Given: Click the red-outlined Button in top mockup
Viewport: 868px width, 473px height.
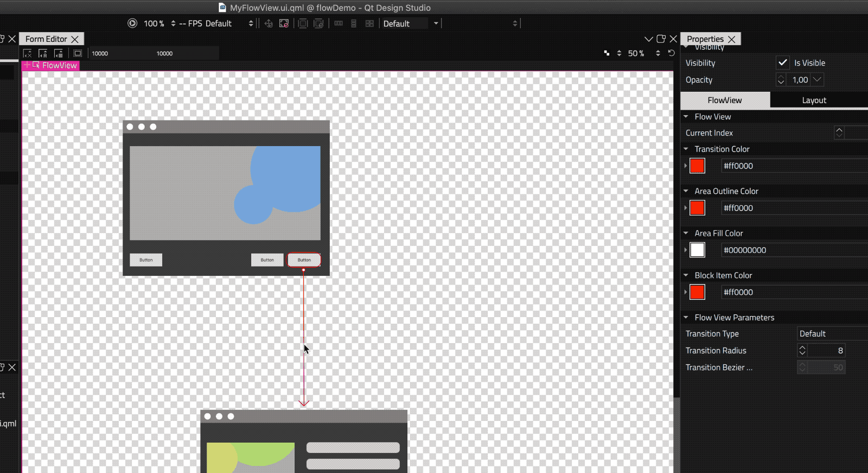Looking at the screenshot, I should (304, 260).
